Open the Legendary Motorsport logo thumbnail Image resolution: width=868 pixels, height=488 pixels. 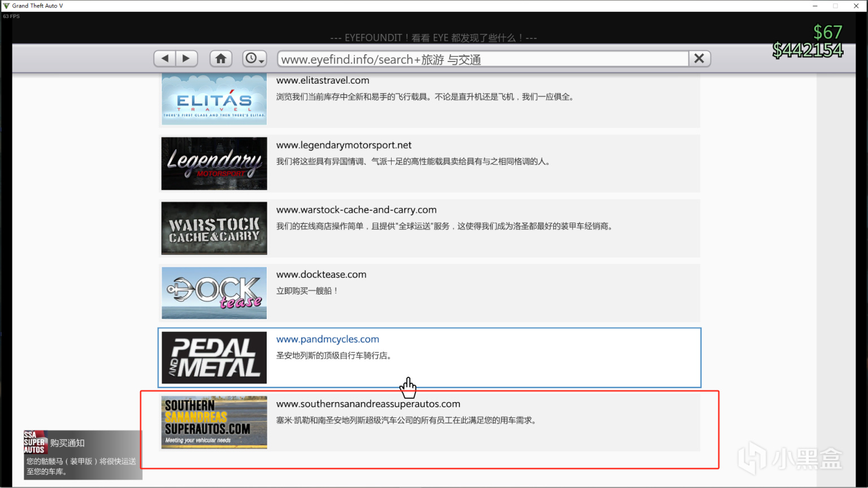[x=214, y=163]
